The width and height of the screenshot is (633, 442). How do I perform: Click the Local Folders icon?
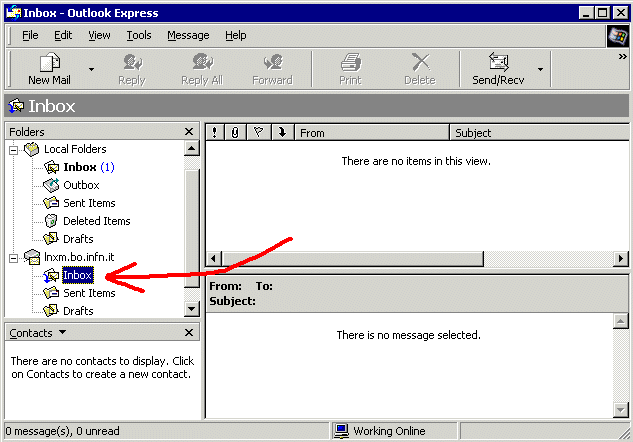31,149
